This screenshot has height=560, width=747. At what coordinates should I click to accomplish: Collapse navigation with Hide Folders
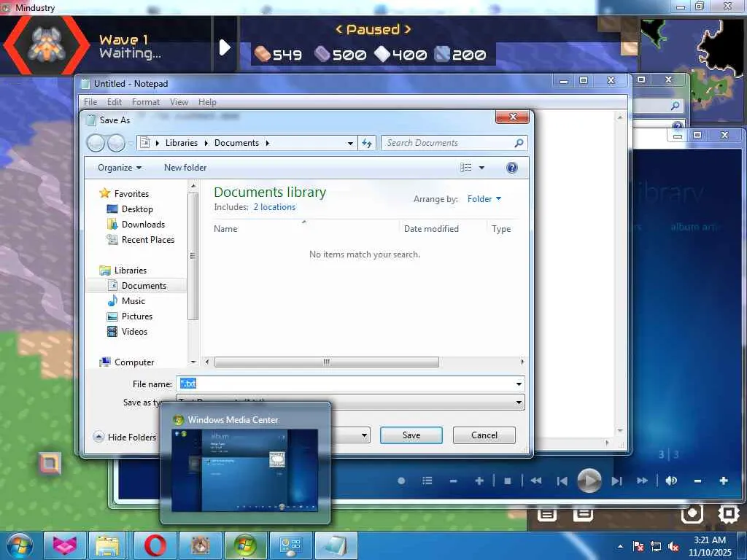point(125,437)
